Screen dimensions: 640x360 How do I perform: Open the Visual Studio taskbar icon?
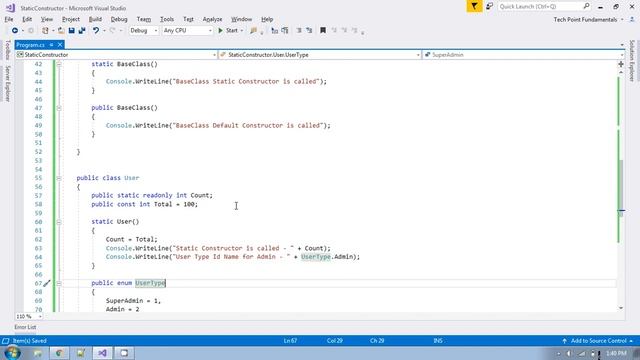[x=102, y=353]
